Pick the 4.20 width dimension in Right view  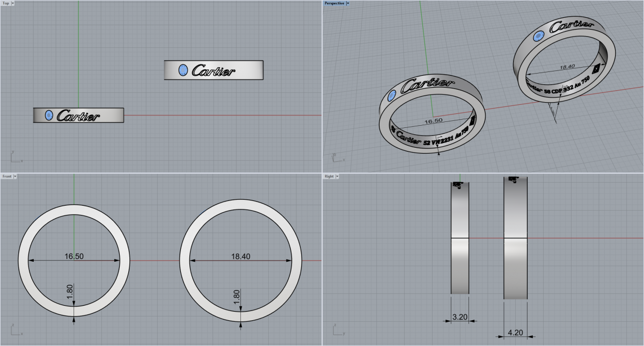click(x=515, y=333)
